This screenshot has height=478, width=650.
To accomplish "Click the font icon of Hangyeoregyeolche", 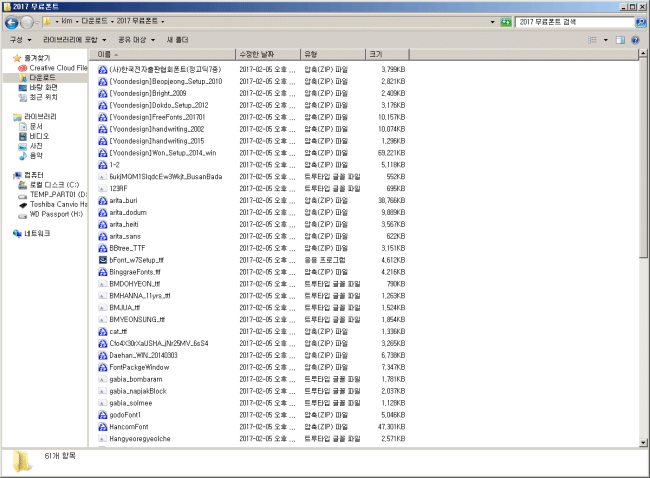I will coord(102,439).
